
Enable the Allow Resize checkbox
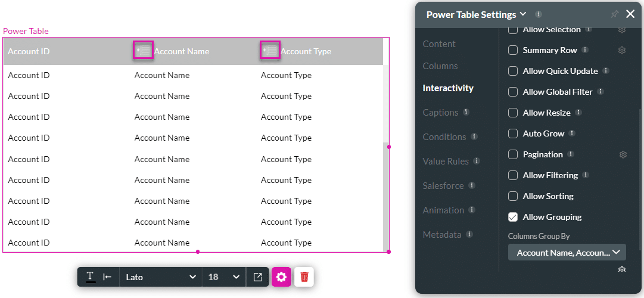pos(513,113)
